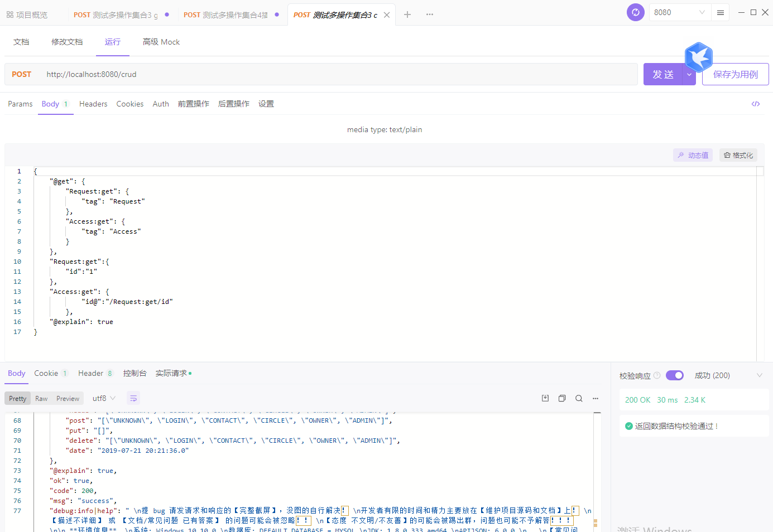Open the hamburger menu beside environment selector

[x=721, y=12]
